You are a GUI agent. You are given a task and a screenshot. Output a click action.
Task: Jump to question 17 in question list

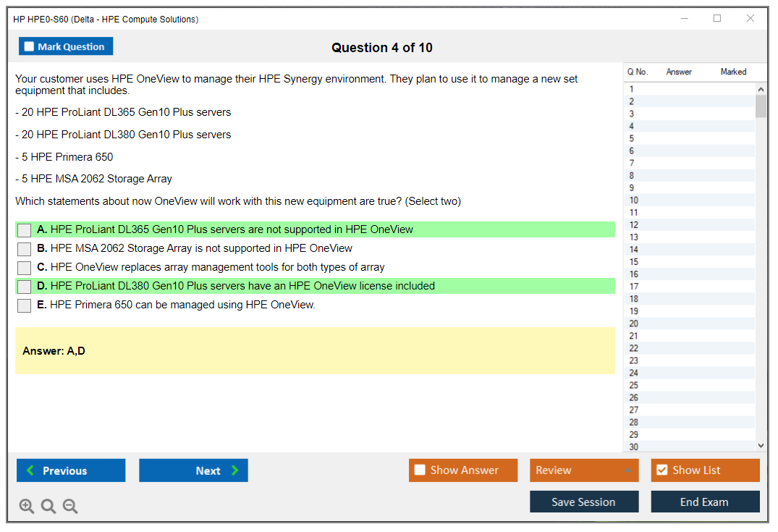pos(634,287)
